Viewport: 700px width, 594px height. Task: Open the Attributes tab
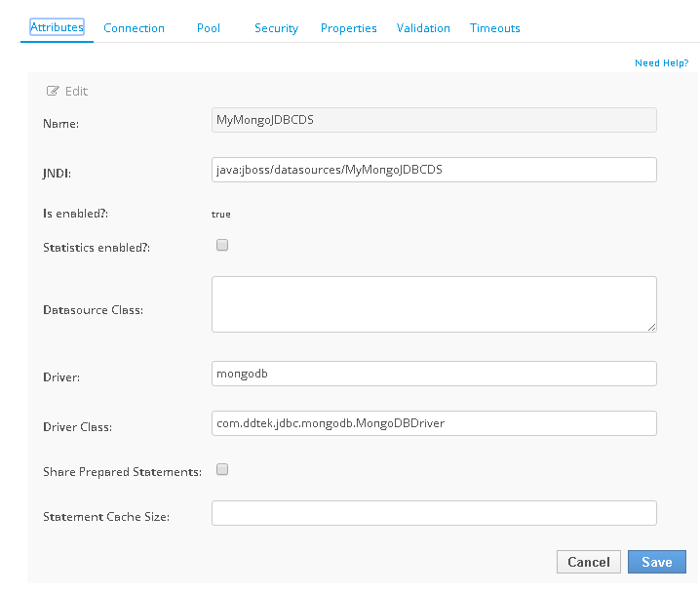(57, 27)
